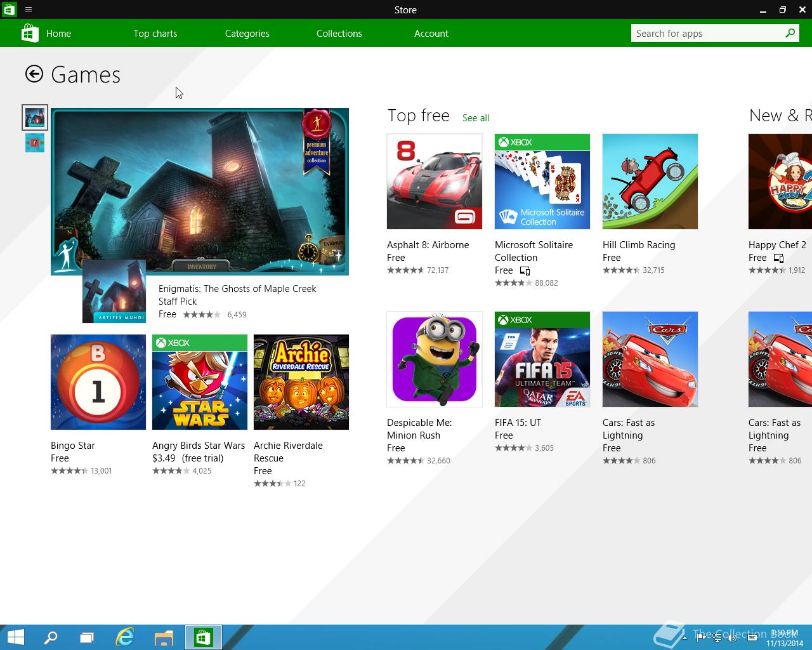Open FIFA 15: UT app icon
This screenshot has width=812, height=650.
click(542, 359)
